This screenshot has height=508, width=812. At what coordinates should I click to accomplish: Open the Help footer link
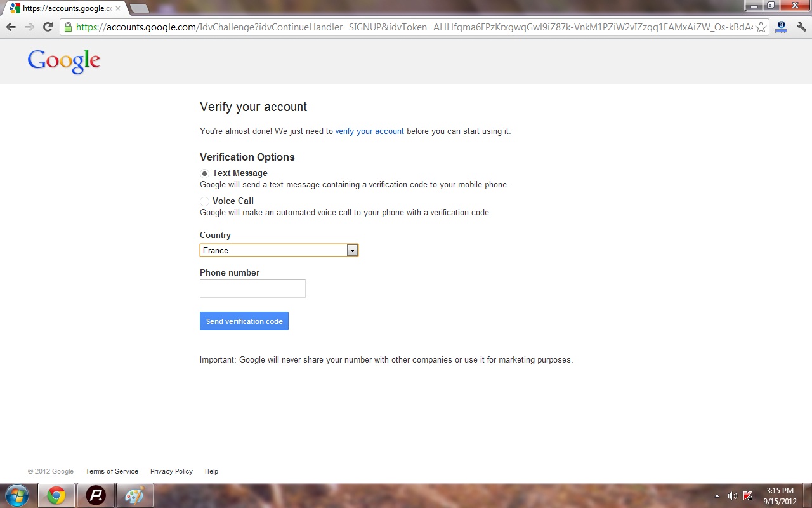211,471
